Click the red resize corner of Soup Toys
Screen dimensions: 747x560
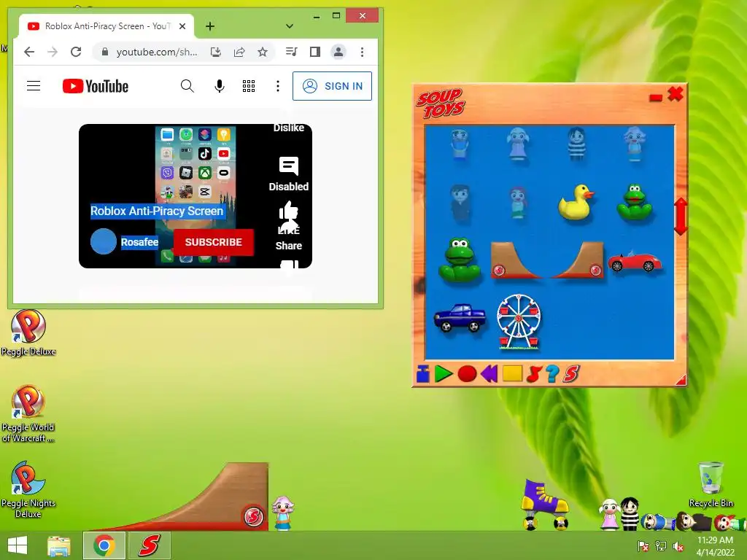tap(681, 379)
